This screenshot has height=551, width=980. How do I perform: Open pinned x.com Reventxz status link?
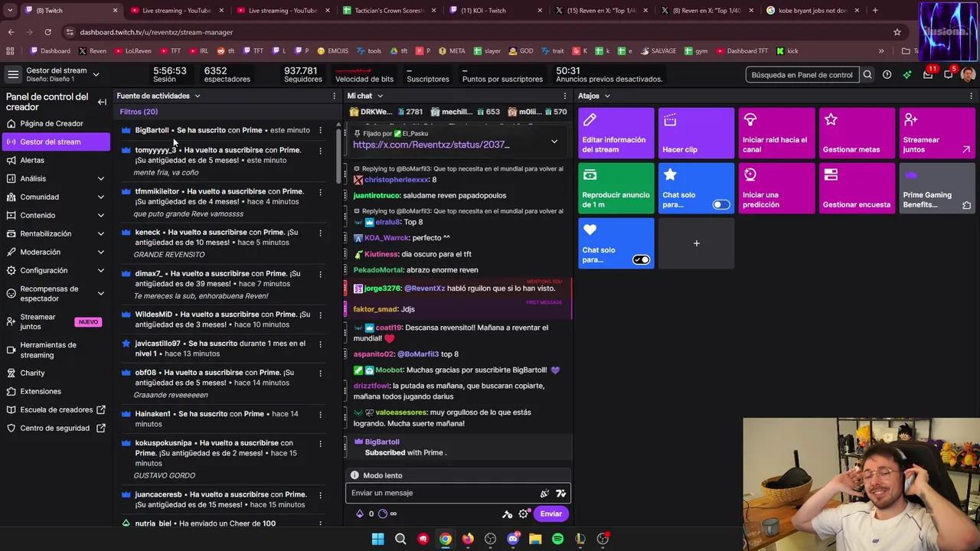[x=431, y=145]
